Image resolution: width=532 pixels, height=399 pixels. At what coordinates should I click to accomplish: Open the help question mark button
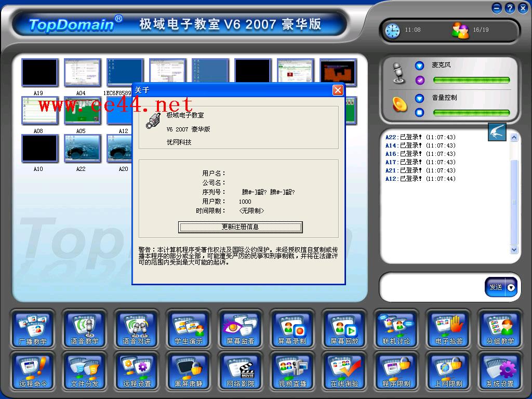pos(510,8)
